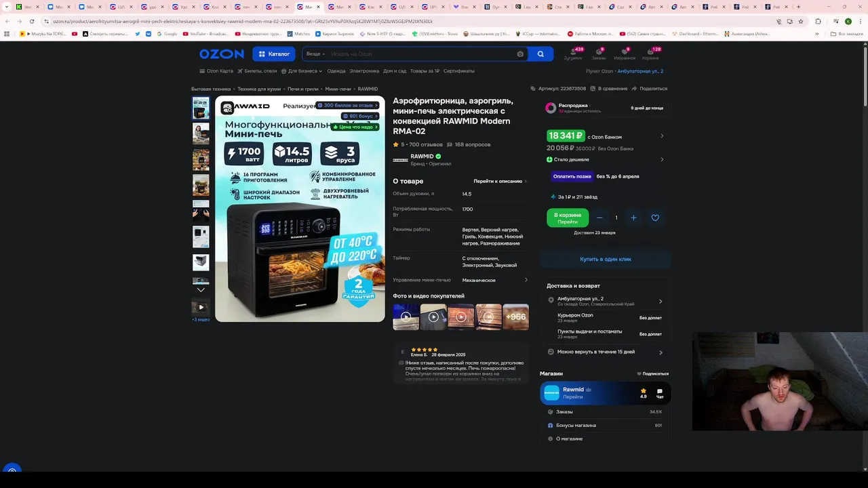The height and width of the screenshot is (488, 868).
Task: Open the О магазине row
Action: click(x=605, y=439)
